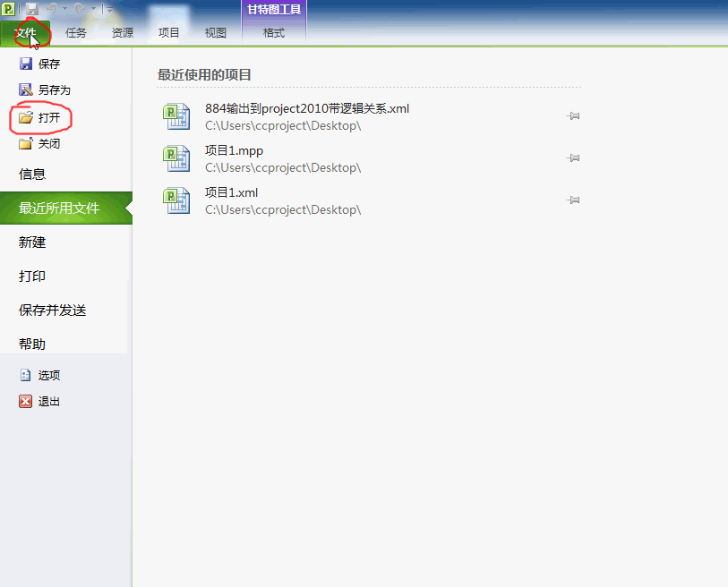728x587 pixels.
Task: Open the redo history dropdown arrow
Action: (x=93, y=9)
